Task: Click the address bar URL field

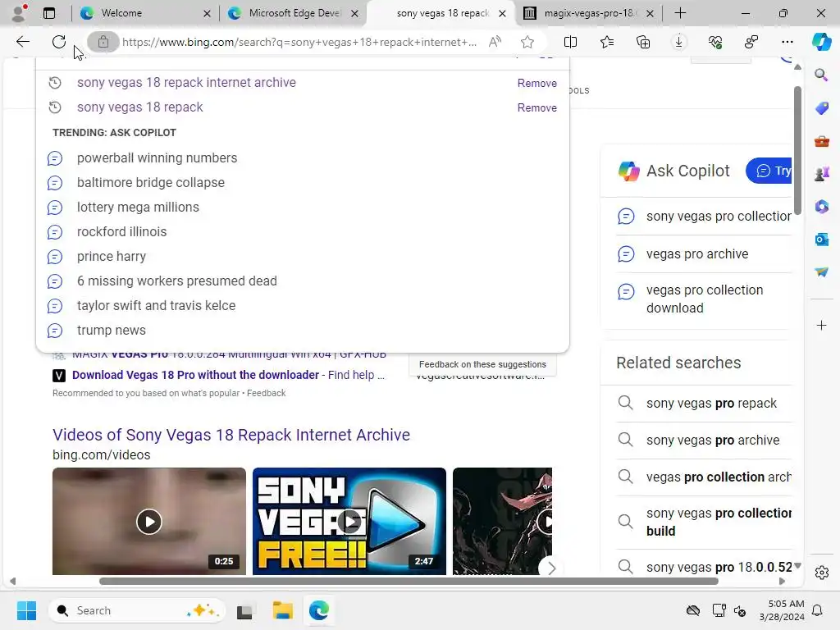Action: coord(299,42)
